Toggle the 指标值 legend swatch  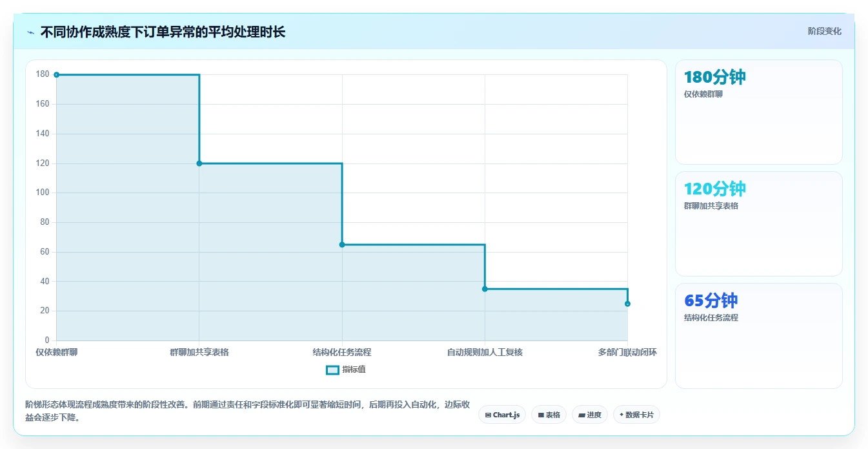[332, 370]
